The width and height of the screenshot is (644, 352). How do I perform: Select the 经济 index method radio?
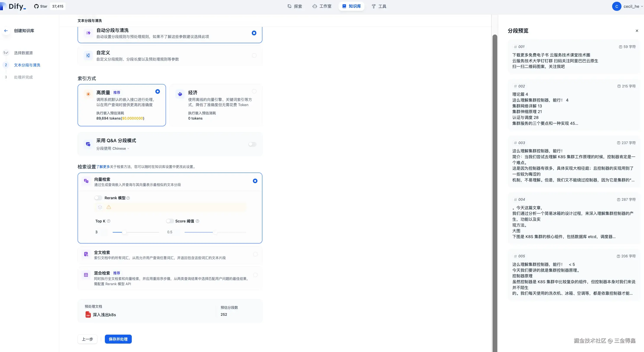(254, 91)
